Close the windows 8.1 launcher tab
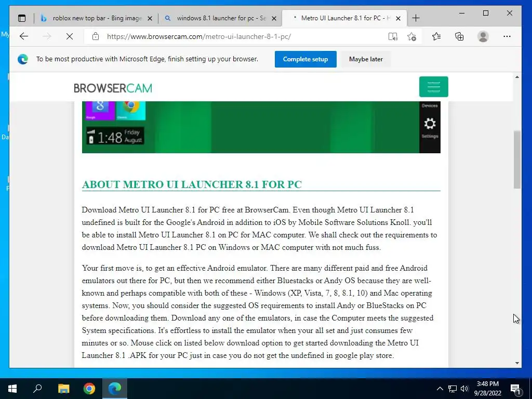532x399 pixels. [274, 18]
